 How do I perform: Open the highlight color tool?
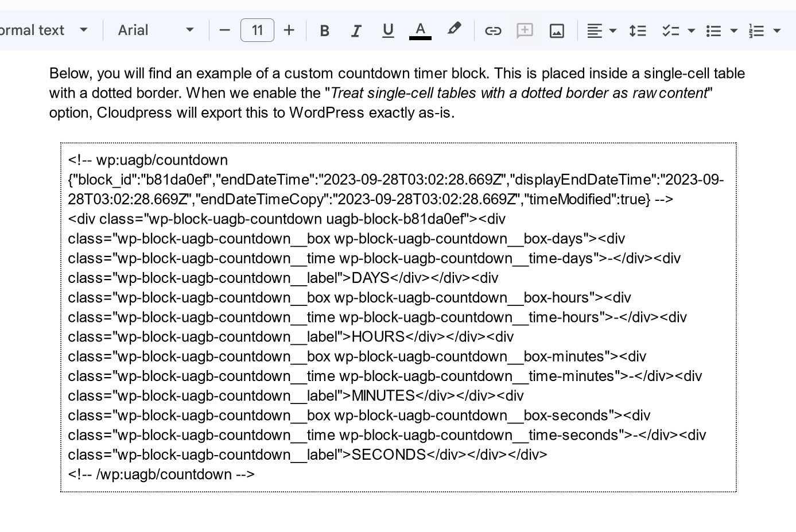[454, 29]
